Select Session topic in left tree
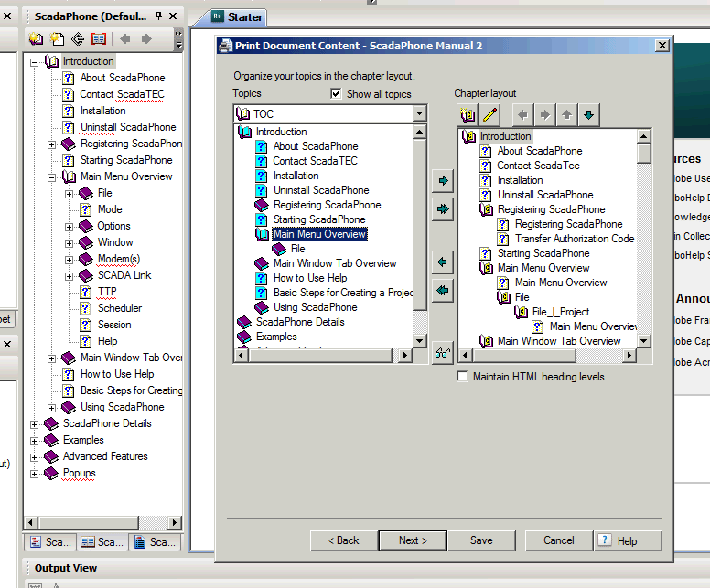Image resolution: width=710 pixels, height=588 pixels. [114, 325]
